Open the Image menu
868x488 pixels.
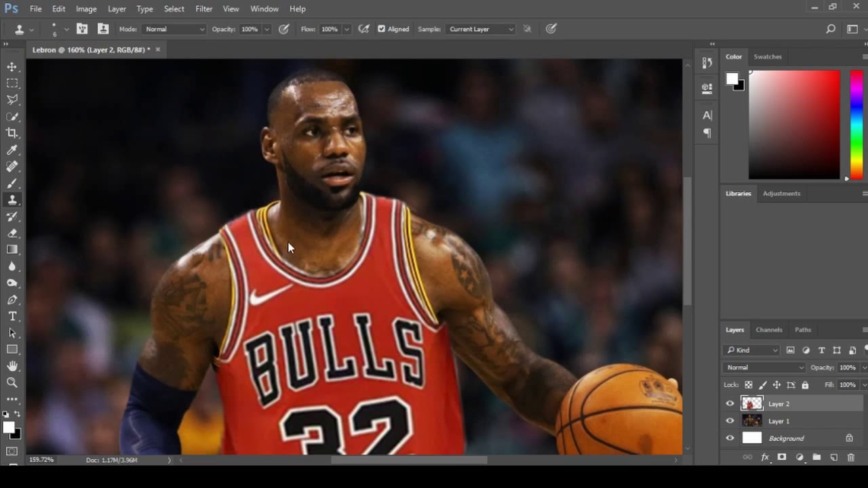pos(86,9)
